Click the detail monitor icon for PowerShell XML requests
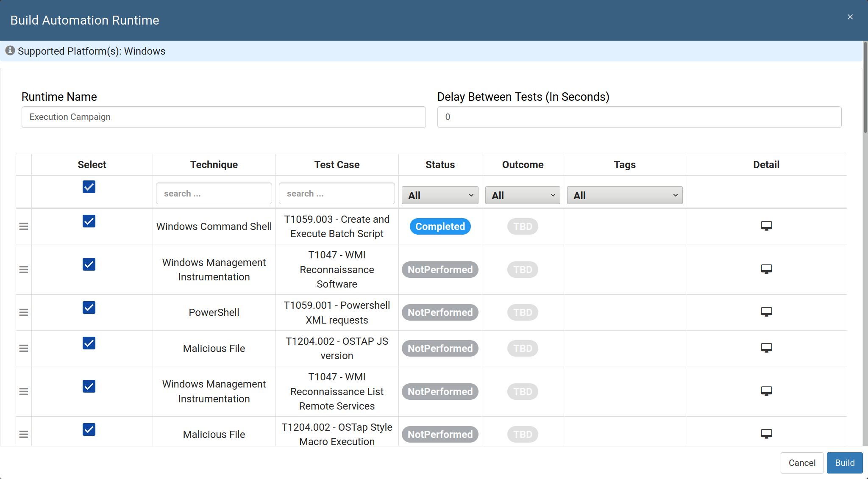 point(767,311)
